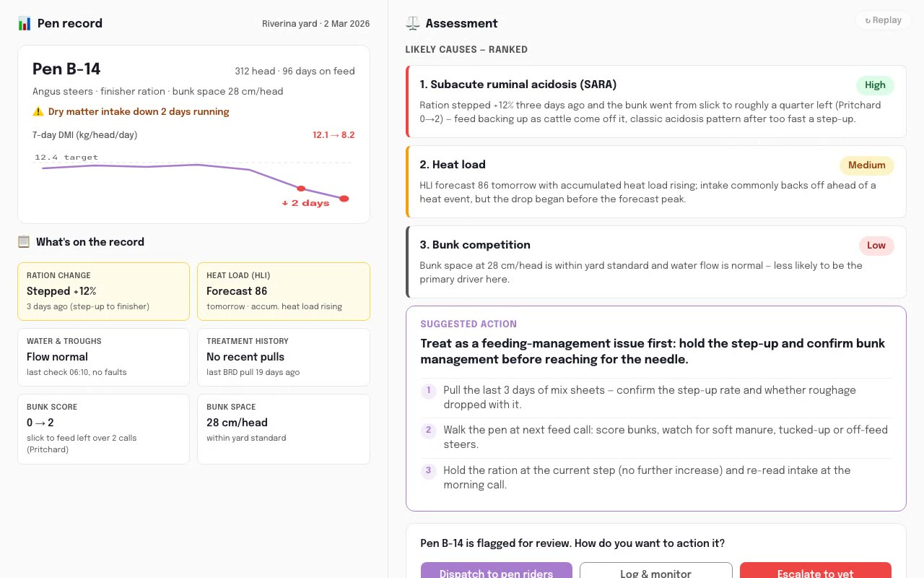This screenshot has height=578, width=924.
Task: Escalate Pen B-14 to vet
Action: click(816, 572)
